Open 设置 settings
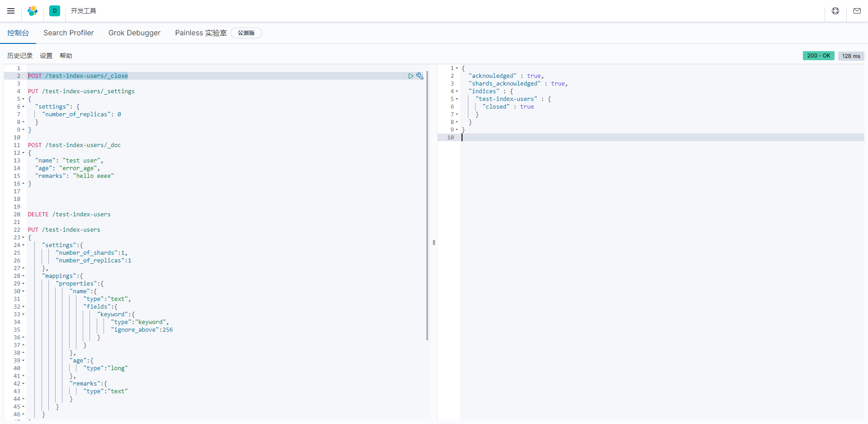Screen dimensions: 868x424 46,56
